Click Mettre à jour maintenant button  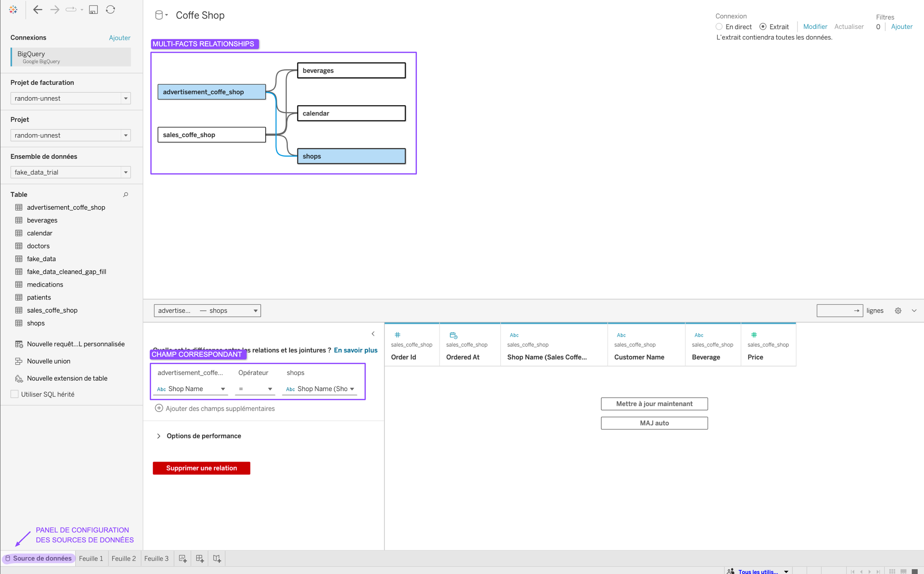[x=654, y=403]
